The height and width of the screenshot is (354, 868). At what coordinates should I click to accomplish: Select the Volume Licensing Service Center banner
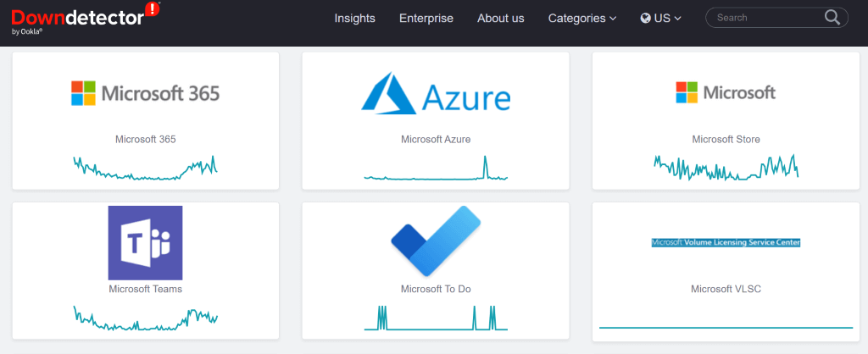(x=725, y=242)
